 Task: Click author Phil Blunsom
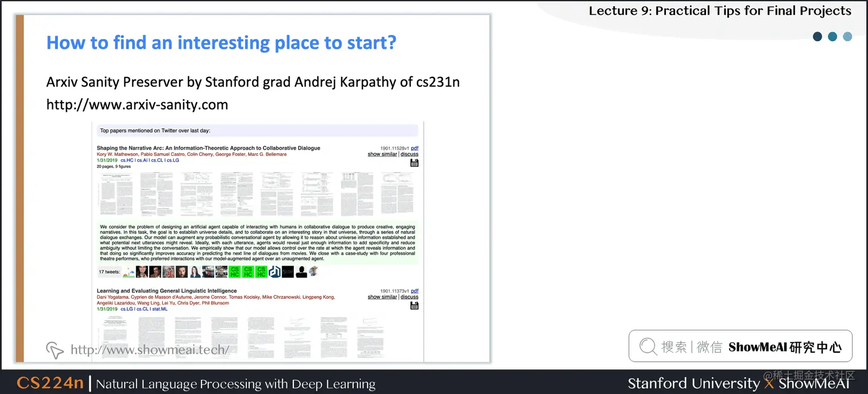[x=216, y=303]
